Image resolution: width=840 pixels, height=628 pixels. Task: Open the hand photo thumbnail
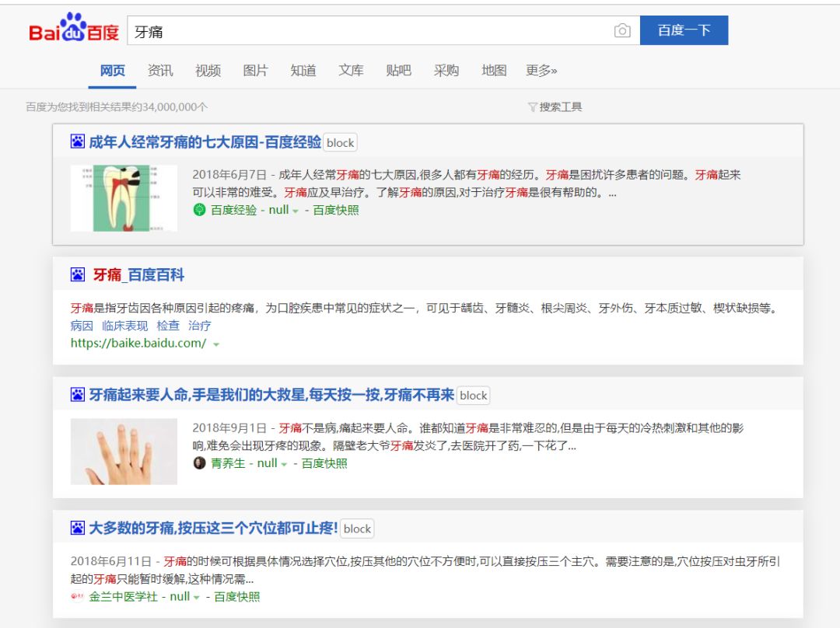pos(124,452)
